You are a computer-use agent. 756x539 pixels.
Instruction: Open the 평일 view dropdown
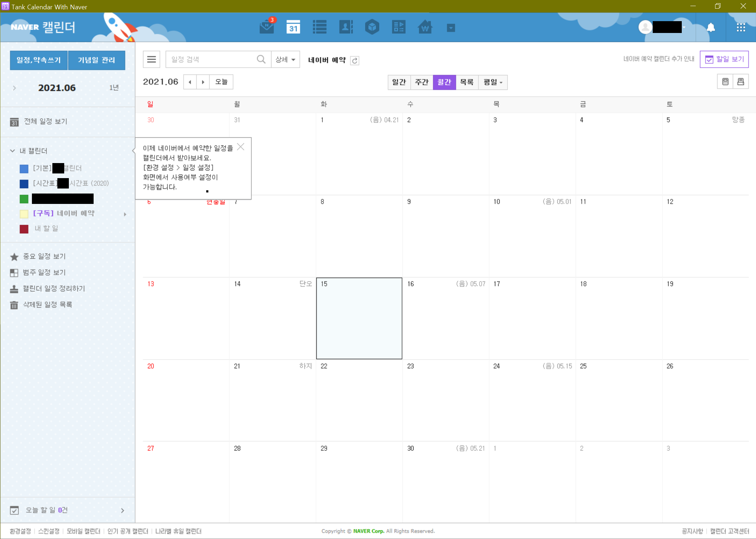click(x=493, y=82)
